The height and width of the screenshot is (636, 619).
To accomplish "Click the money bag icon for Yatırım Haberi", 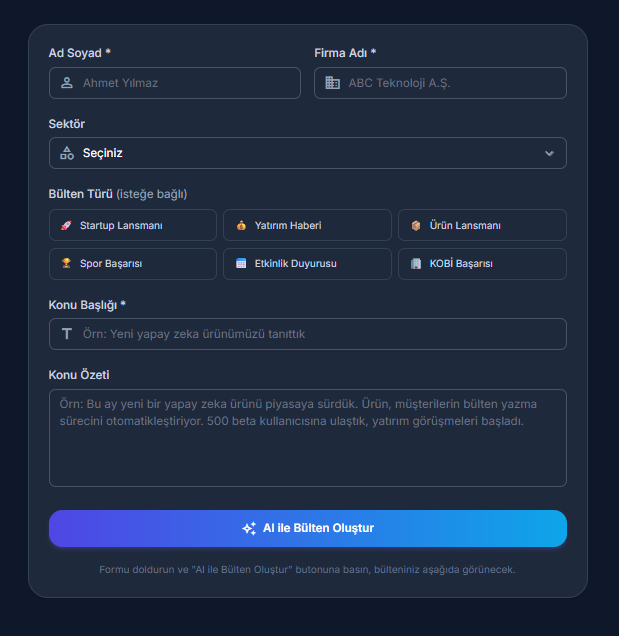I will click(241, 225).
